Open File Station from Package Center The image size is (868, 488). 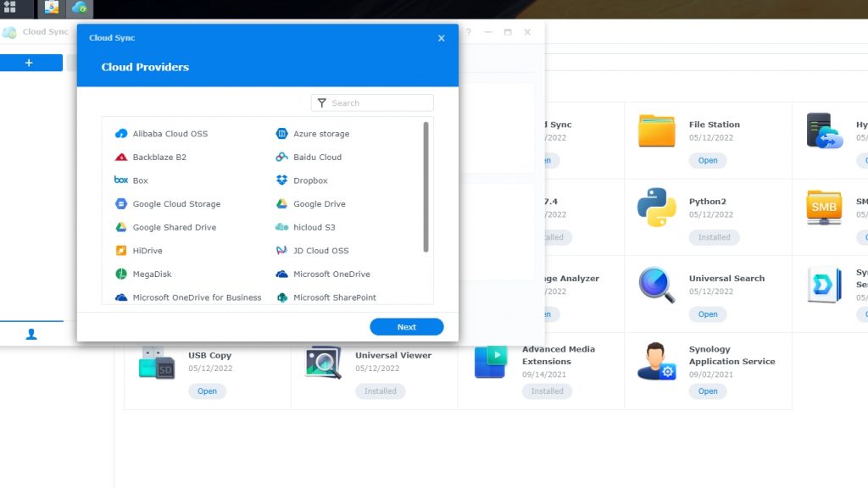click(x=708, y=160)
